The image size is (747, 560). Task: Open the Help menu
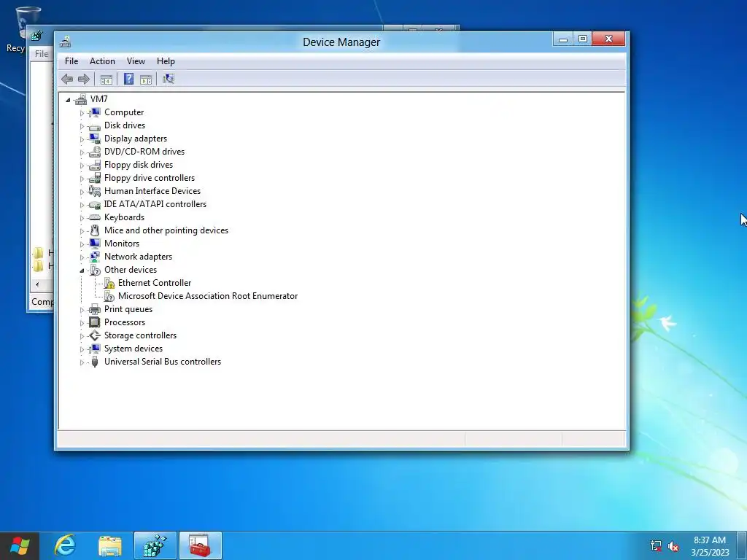coord(166,61)
